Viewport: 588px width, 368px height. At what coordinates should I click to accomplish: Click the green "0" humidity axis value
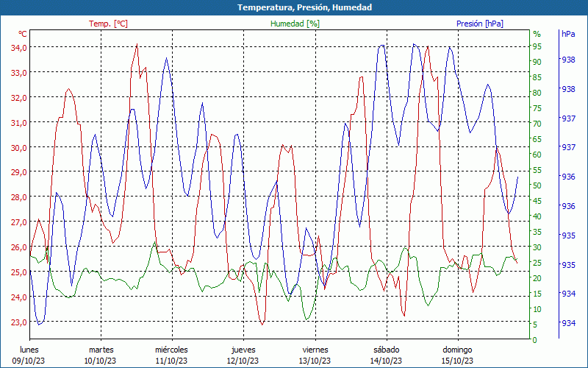[x=535, y=340]
